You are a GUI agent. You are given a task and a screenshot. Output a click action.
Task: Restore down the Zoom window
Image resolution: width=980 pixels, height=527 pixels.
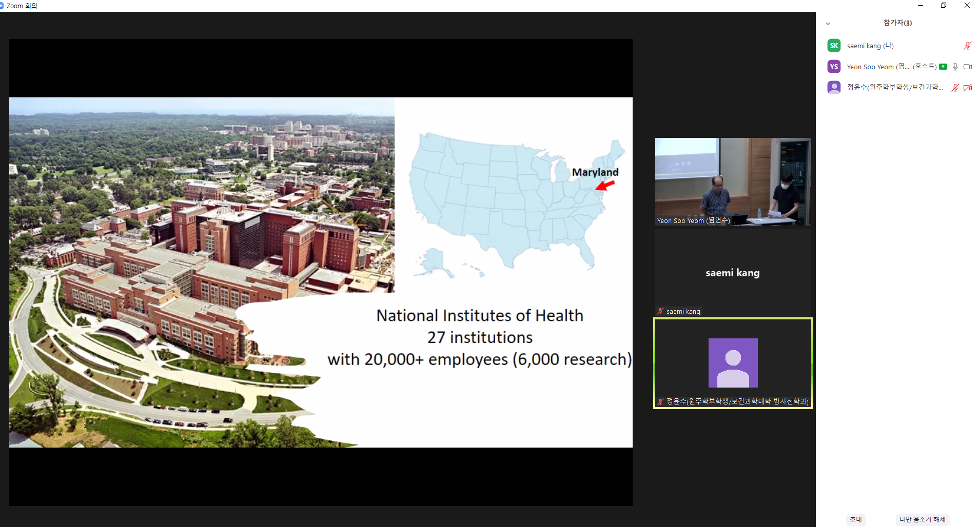[x=944, y=5]
